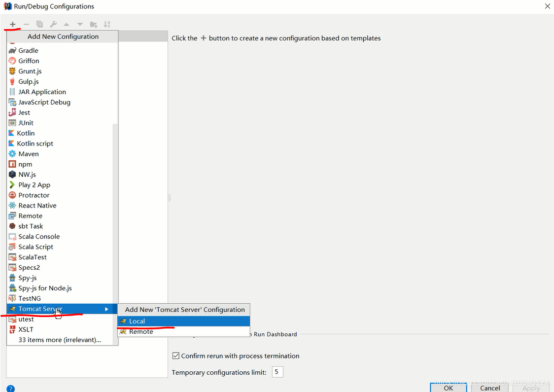
Task: Click the Move Down arrow icon
Action: 80,24
